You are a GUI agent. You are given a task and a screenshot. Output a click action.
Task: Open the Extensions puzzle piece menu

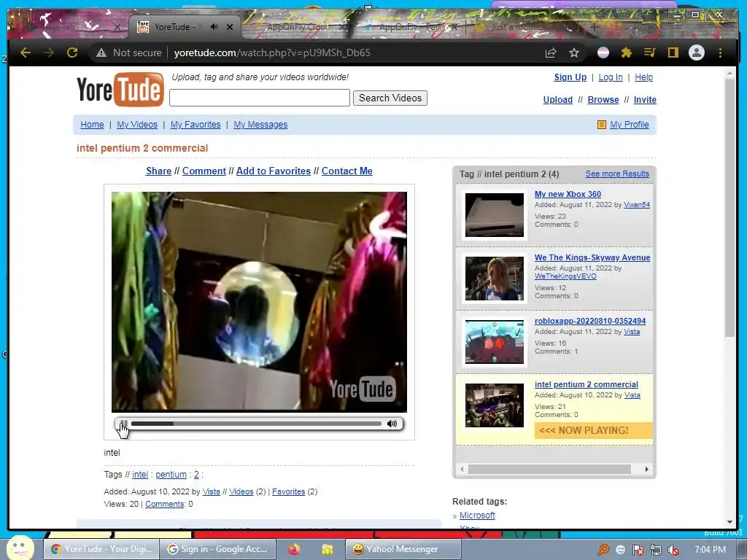click(x=627, y=52)
